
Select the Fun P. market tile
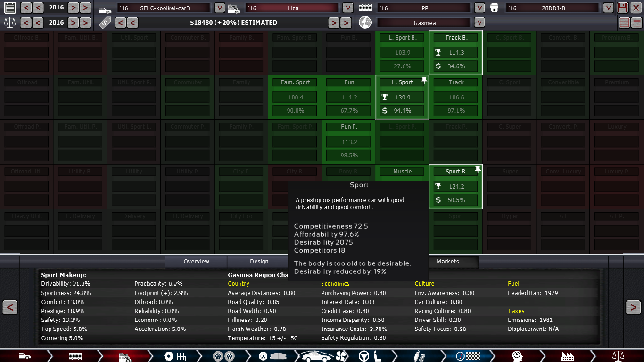(x=349, y=127)
